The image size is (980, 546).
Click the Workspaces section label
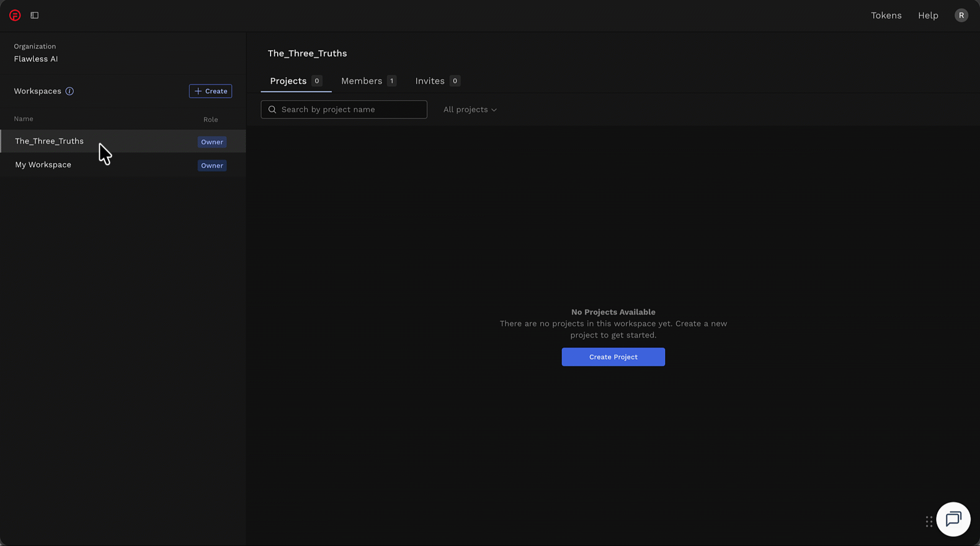[37, 91]
